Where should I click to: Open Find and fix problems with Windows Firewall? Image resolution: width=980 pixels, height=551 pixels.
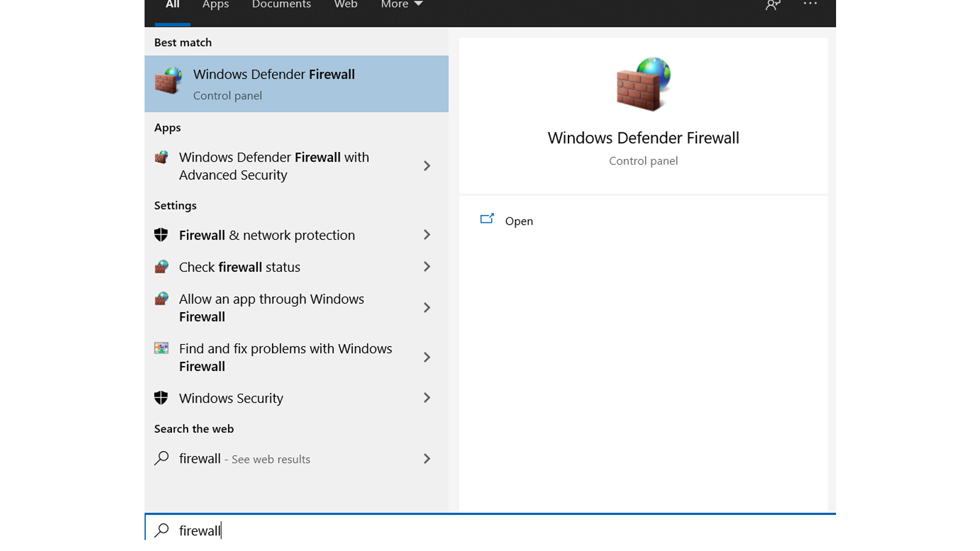pos(296,358)
